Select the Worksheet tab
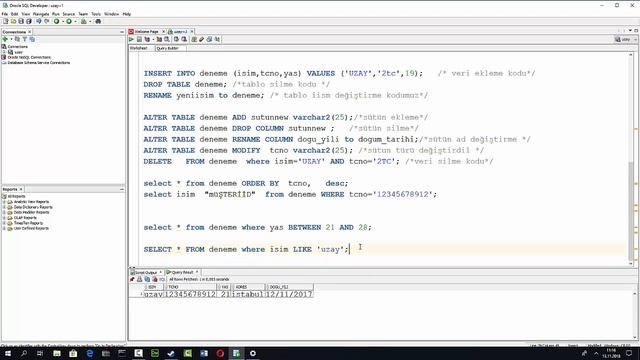The height and width of the screenshot is (360, 640). 139,48
